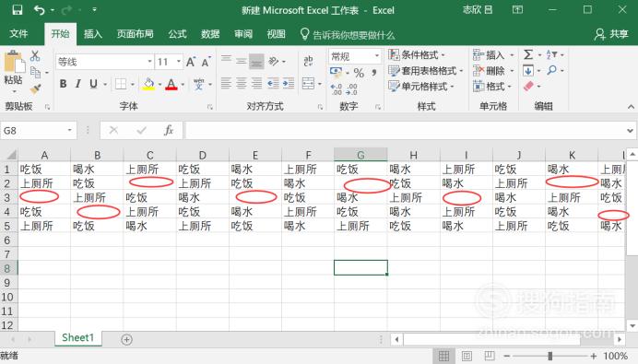
Task: Use the Format Painter brush
Action: (x=35, y=88)
